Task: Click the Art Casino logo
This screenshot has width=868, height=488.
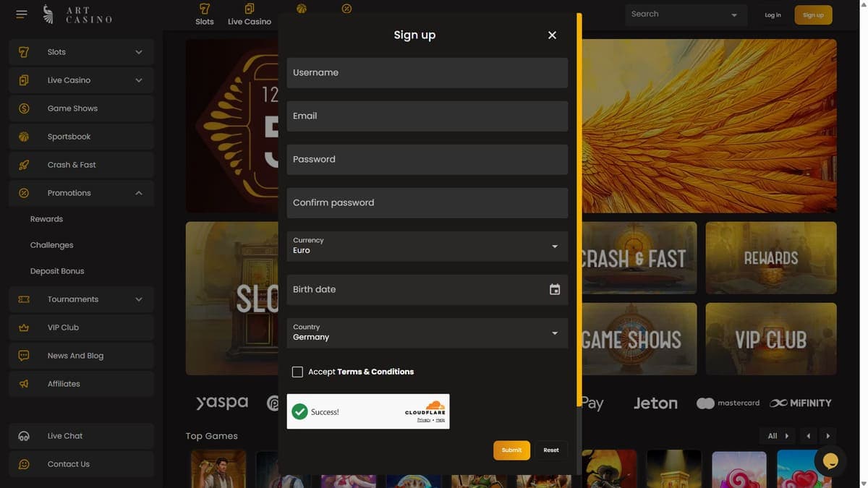Action: pos(78,14)
